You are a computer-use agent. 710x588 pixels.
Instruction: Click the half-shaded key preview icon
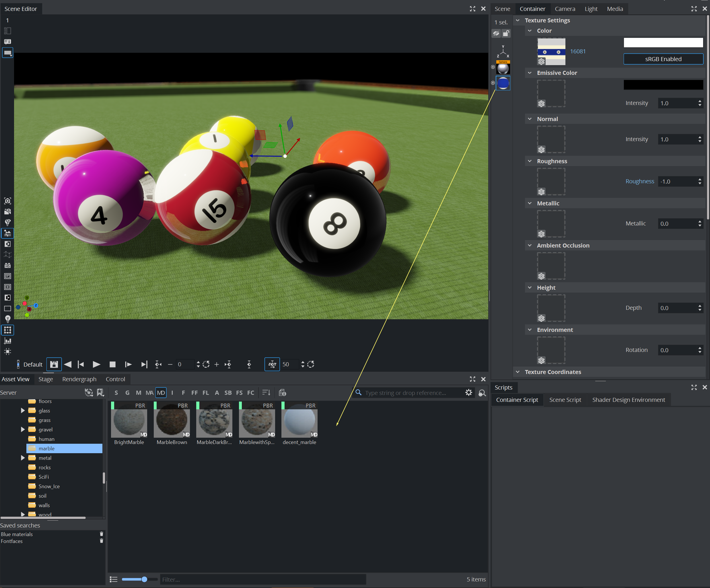point(7,244)
